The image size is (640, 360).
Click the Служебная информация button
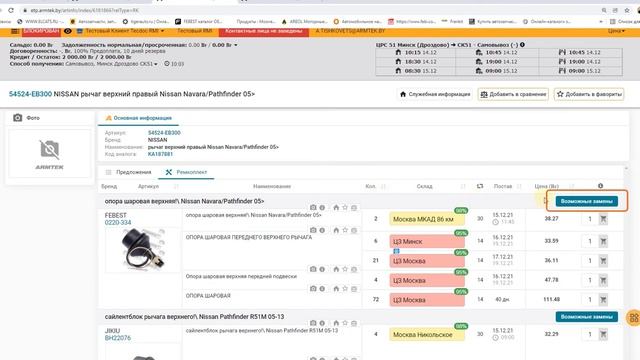tap(435, 94)
